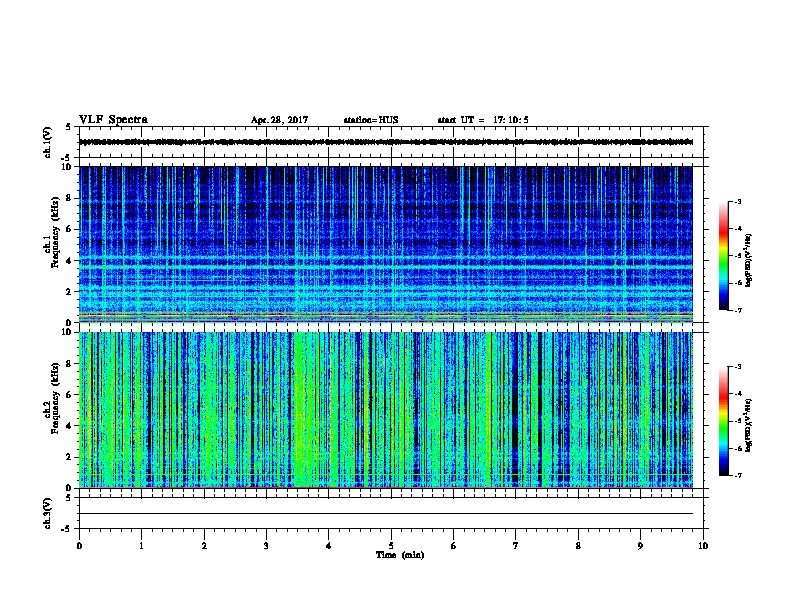Click the "4" kHz tick on ch.1 frequency axis
This screenshot has width=792, height=612.
[x=69, y=261]
